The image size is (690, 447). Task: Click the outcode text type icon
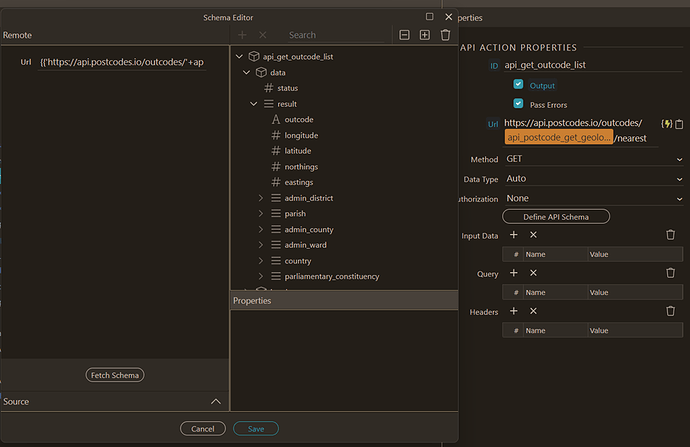276,119
